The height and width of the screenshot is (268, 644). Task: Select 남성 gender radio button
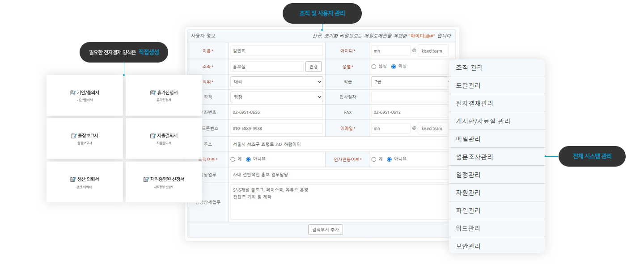point(374,67)
